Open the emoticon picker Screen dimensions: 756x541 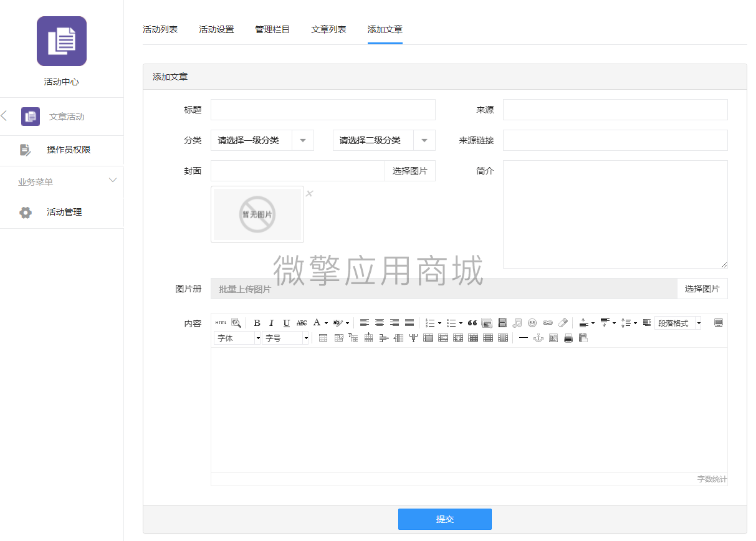tap(532, 323)
